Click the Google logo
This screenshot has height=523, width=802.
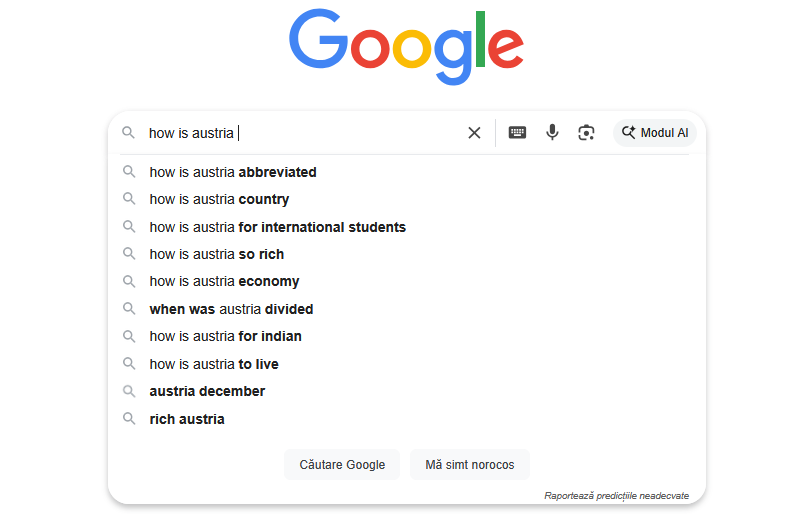pyautogui.click(x=406, y=46)
